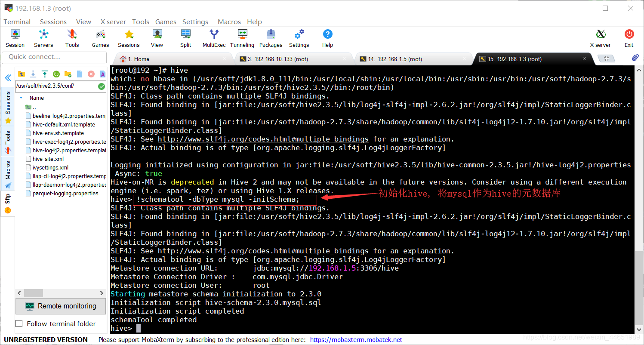
Task: Open the View menu
Action: click(83, 22)
